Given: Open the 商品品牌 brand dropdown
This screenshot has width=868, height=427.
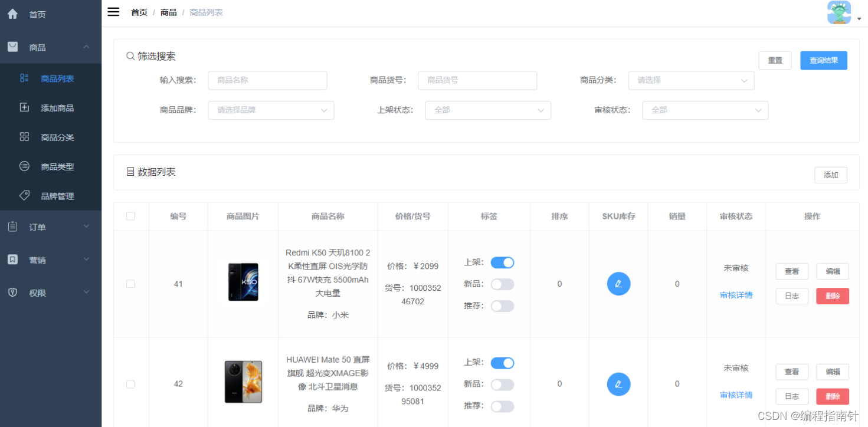Looking at the screenshot, I should click(x=271, y=110).
